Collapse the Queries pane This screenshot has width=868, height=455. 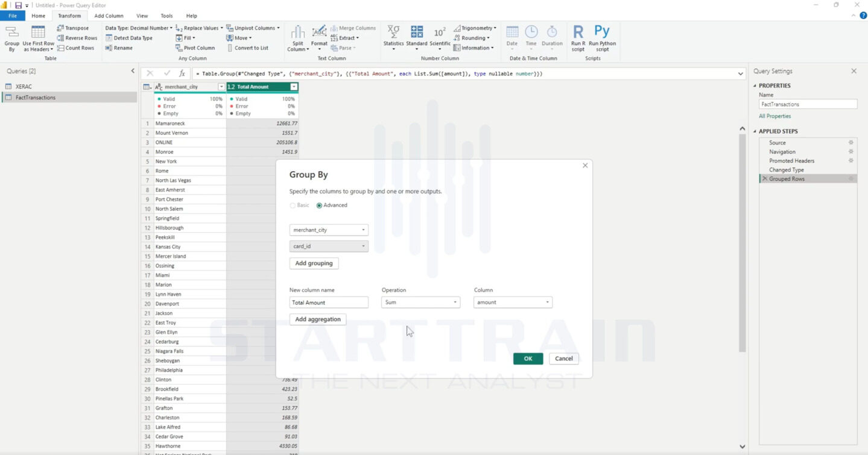click(x=133, y=71)
